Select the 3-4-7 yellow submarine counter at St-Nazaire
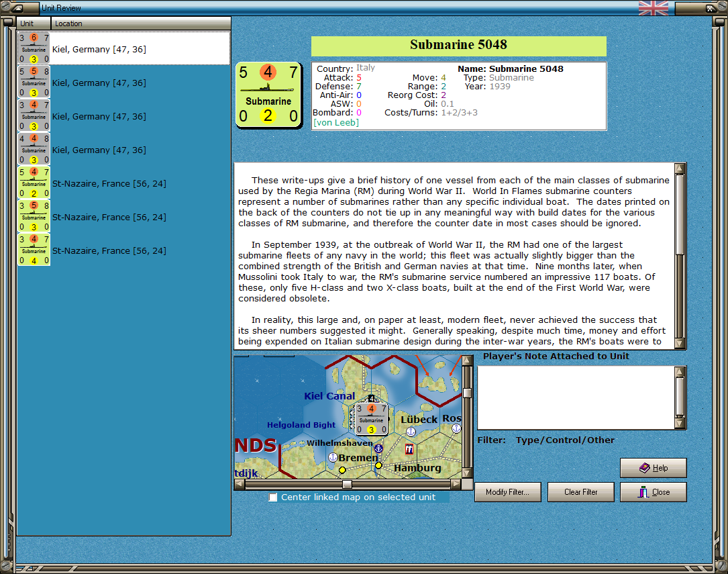Screen dimensions: 728x574 [x=34, y=250]
